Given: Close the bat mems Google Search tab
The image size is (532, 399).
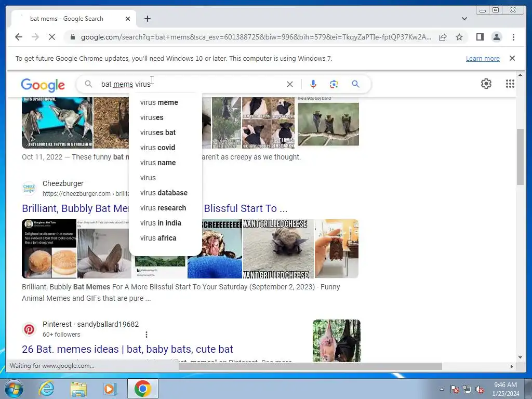Looking at the screenshot, I should click(x=128, y=19).
